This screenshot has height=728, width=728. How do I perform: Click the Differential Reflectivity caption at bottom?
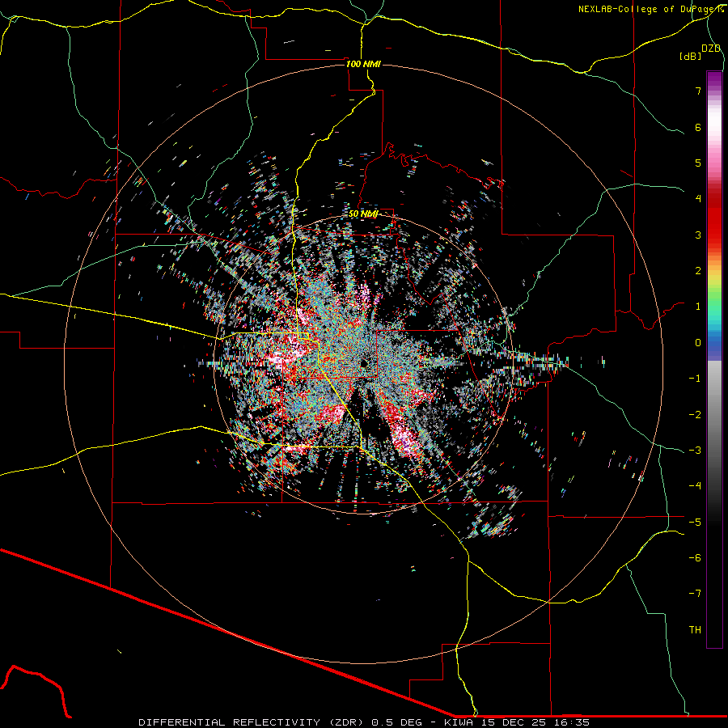(x=363, y=722)
